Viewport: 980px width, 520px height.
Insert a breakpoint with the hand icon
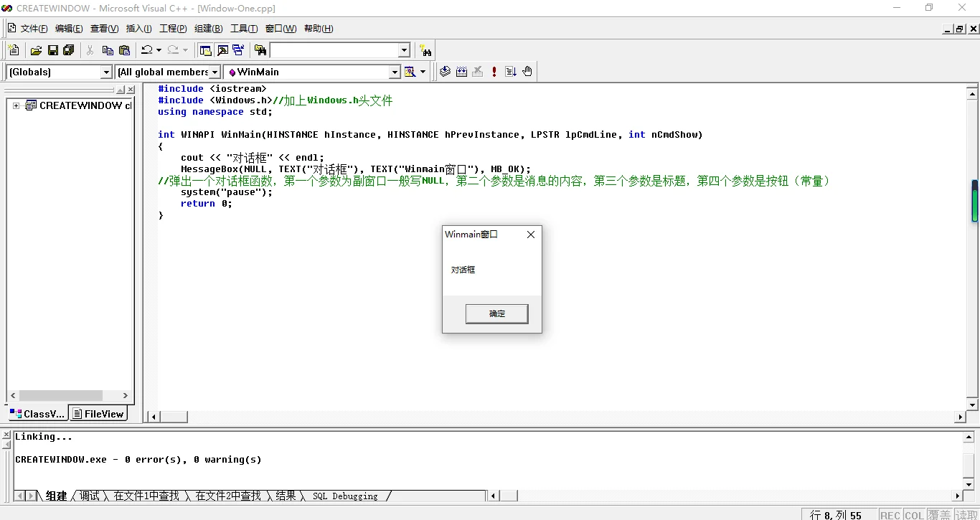click(x=527, y=71)
